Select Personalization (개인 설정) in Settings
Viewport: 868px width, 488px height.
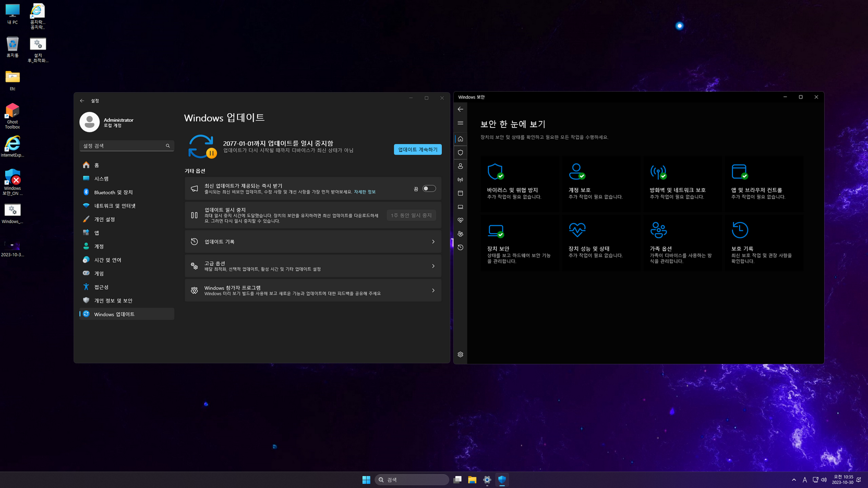(127, 219)
